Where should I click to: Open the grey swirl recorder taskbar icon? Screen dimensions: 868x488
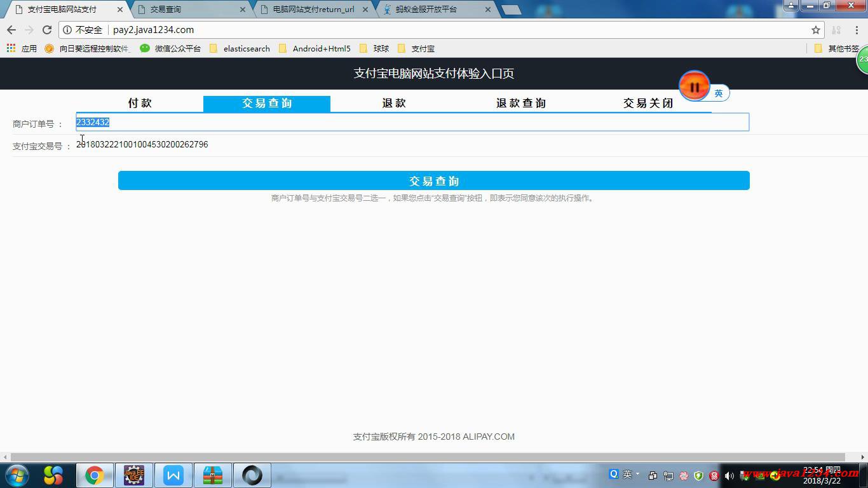[x=252, y=475]
